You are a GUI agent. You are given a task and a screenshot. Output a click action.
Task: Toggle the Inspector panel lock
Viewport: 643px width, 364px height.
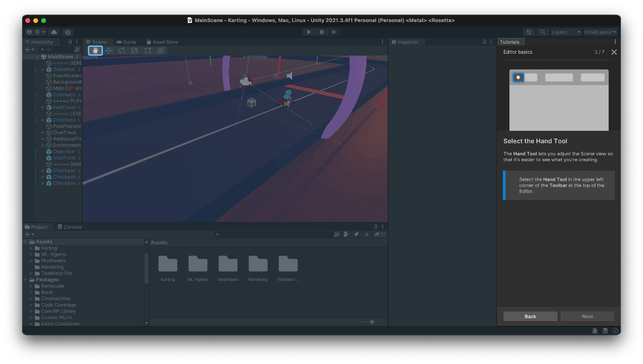pyautogui.click(x=484, y=42)
